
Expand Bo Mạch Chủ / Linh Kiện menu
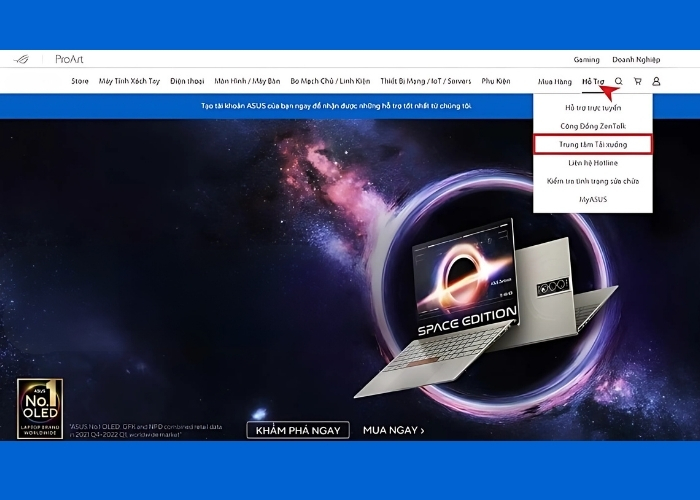point(328,81)
